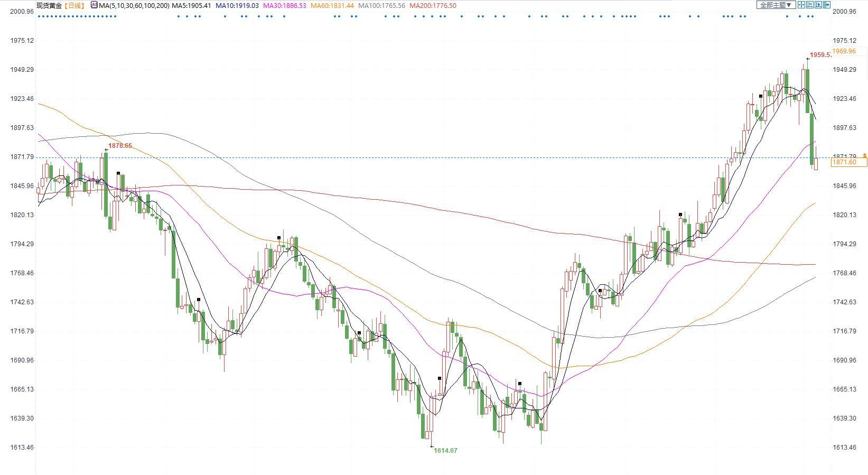Click the exit-arrow icon at top right
868x475 pixels.
tap(827, 5)
